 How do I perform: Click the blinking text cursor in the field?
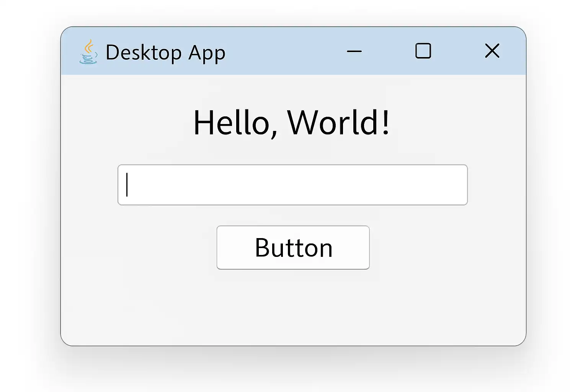point(127,185)
